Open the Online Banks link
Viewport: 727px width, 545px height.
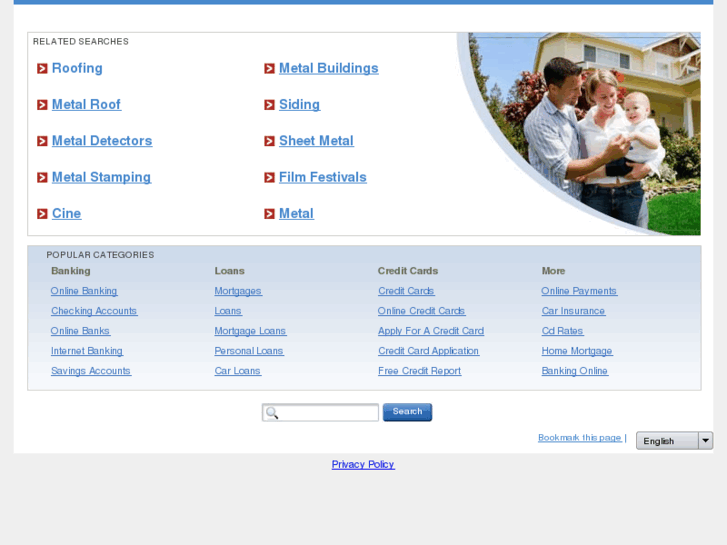click(x=80, y=331)
